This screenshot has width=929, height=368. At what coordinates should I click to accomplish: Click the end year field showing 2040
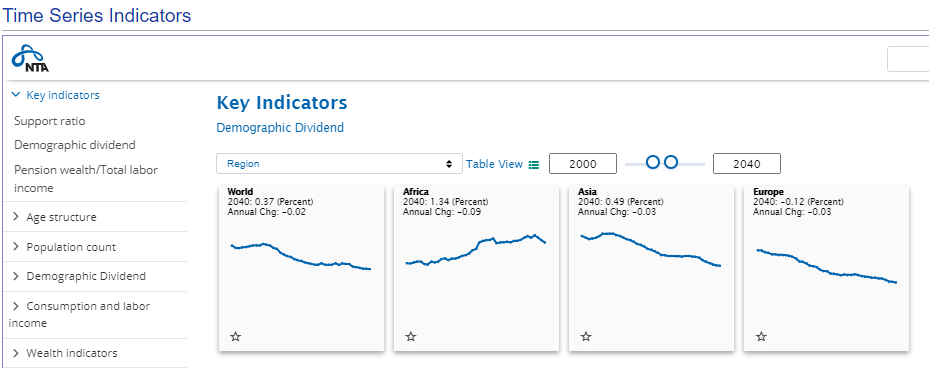tap(747, 164)
